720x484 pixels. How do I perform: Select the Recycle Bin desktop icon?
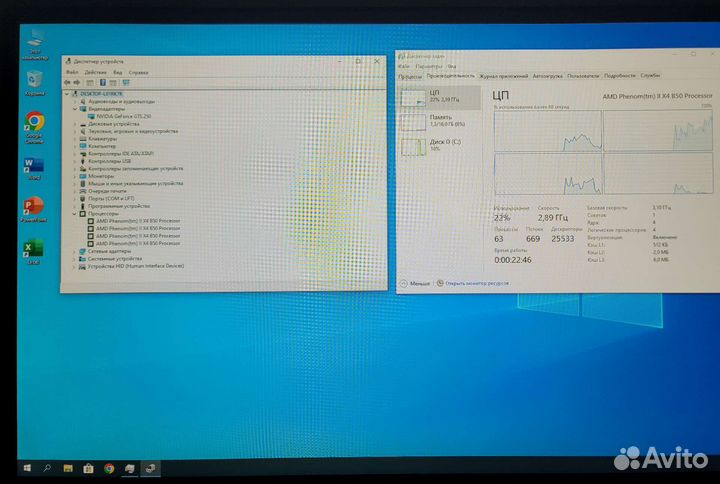point(35,83)
